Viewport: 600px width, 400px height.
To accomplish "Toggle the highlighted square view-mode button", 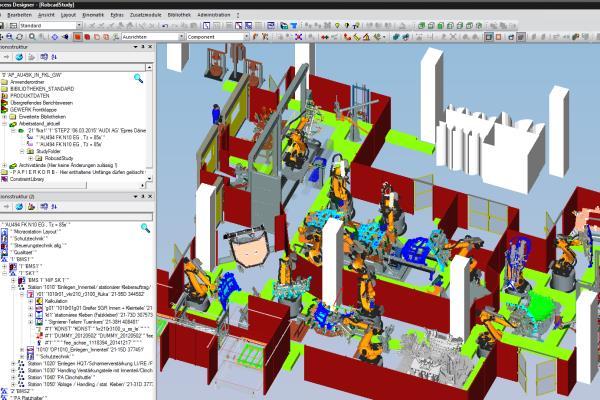I will click(489, 37).
